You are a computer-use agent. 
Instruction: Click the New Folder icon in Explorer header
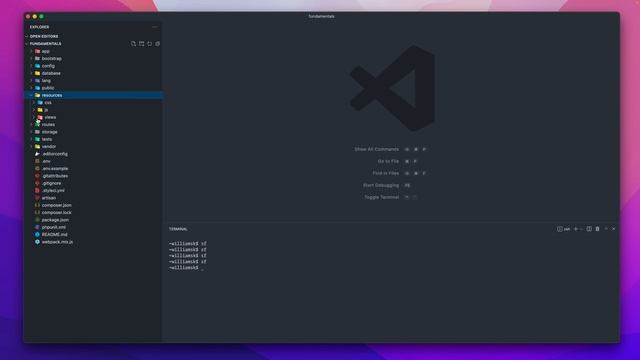click(x=142, y=44)
